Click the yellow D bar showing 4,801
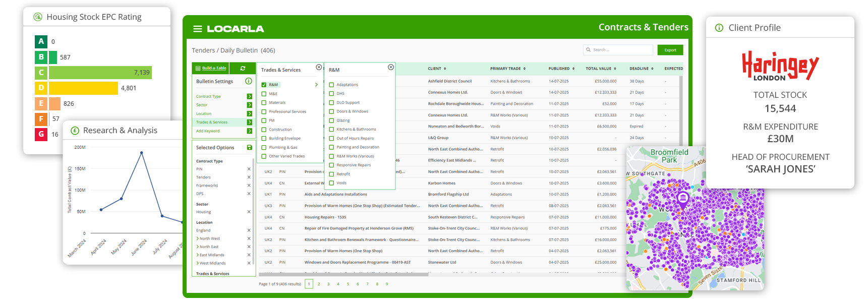 [x=83, y=88]
